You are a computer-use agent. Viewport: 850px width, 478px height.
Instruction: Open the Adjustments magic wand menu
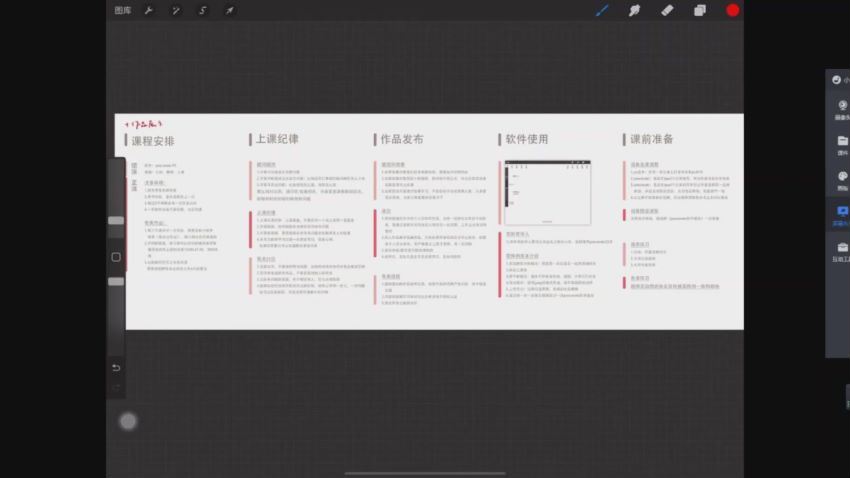176,10
